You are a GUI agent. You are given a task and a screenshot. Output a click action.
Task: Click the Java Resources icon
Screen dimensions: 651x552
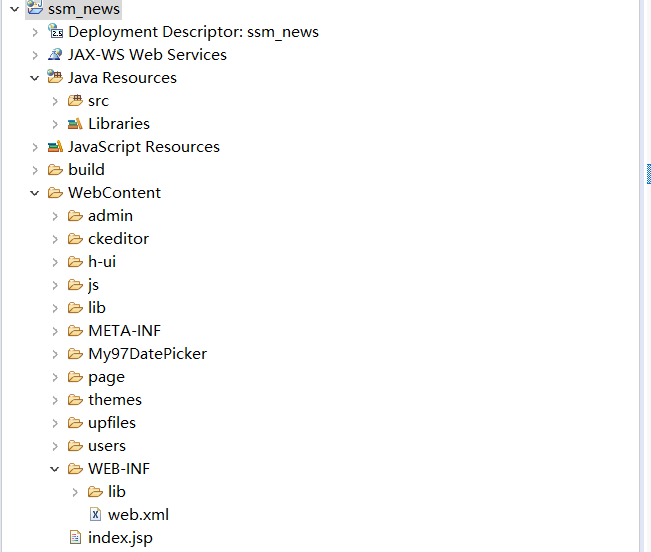pyautogui.click(x=55, y=78)
